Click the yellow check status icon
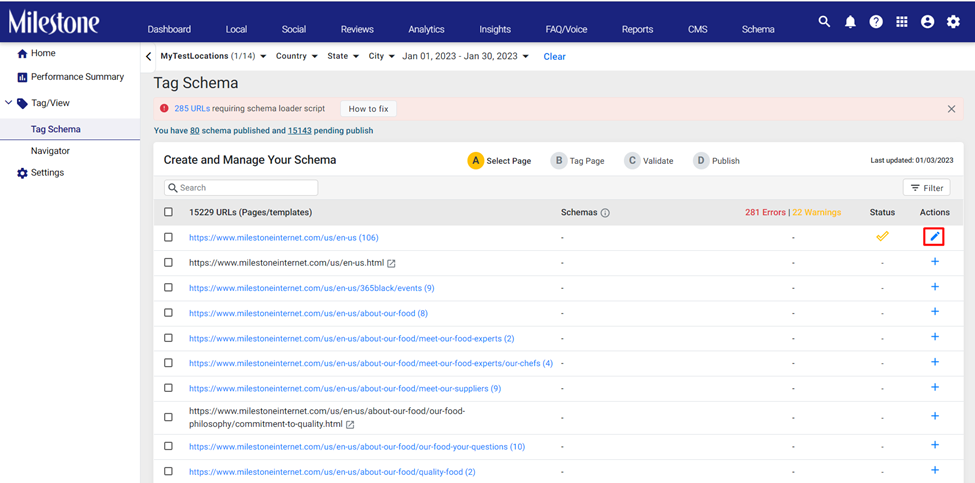 [882, 236]
